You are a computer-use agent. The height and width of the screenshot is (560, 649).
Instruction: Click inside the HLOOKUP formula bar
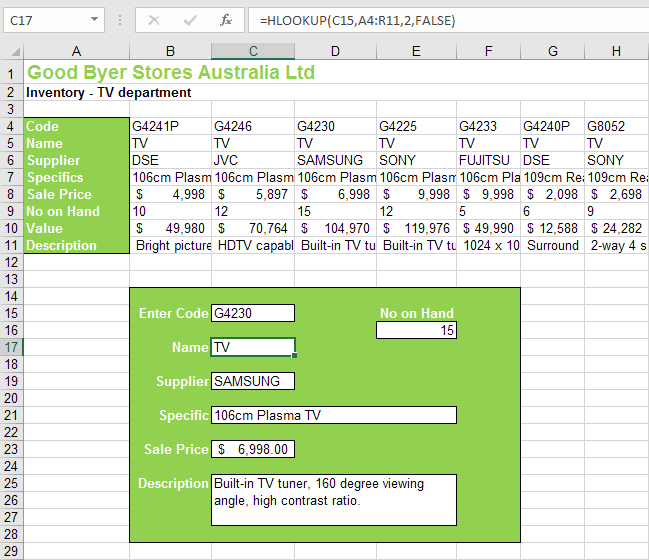coord(448,20)
